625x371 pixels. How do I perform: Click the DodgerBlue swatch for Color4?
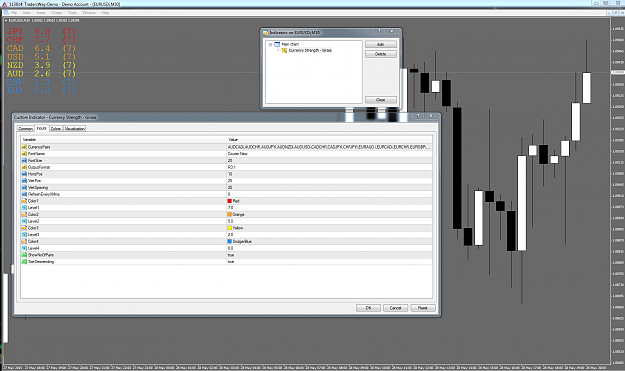(230, 241)
